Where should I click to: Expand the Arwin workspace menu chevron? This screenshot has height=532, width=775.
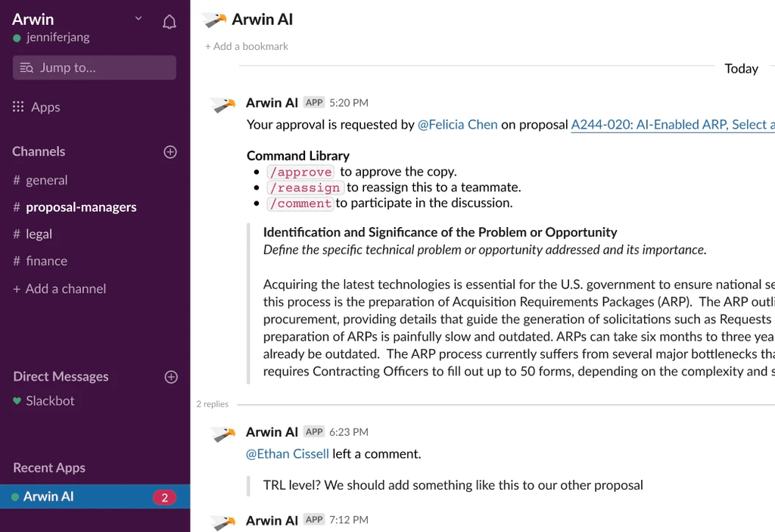pyautogui.click(x=139, y=18)
